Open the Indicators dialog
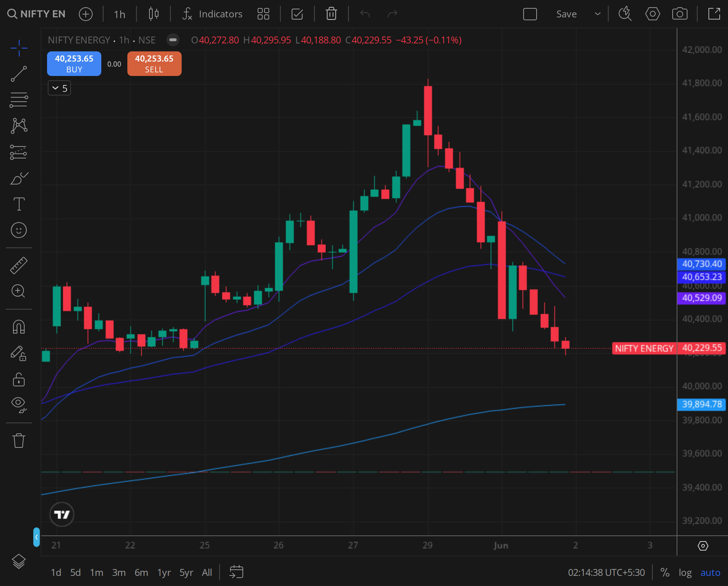728x586 pixels. point(212,14)
